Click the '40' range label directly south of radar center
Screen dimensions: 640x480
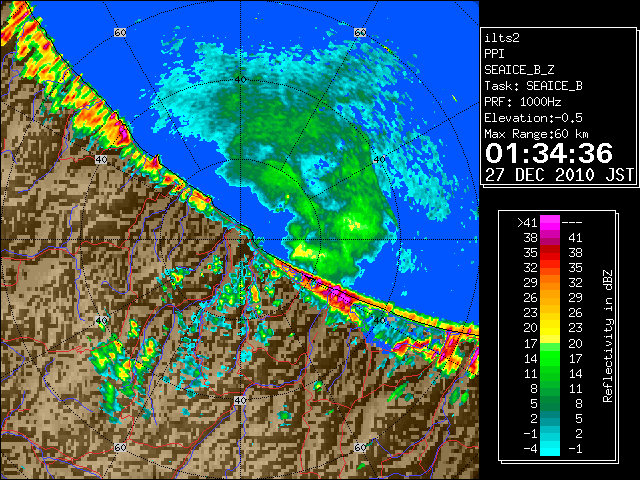(240, 400)
